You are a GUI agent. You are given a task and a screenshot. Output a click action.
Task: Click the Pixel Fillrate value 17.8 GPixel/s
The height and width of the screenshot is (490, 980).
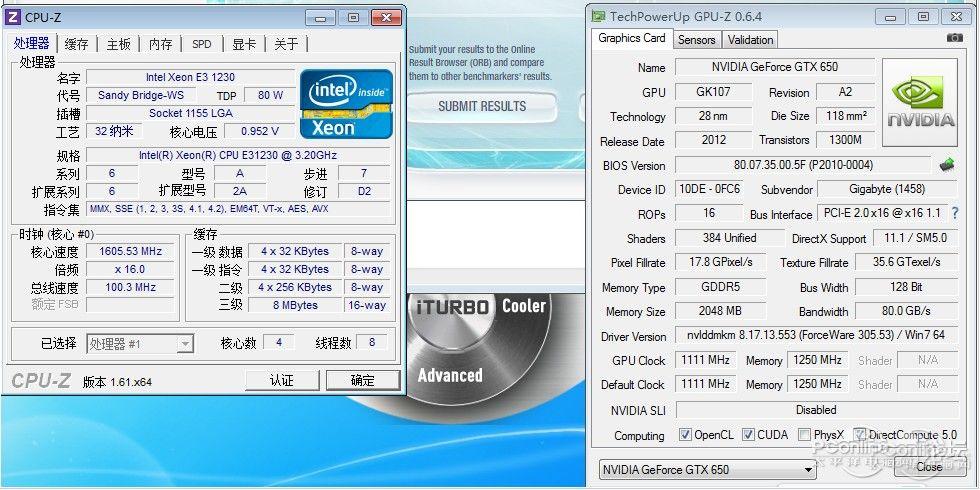[x=720, y=262]
